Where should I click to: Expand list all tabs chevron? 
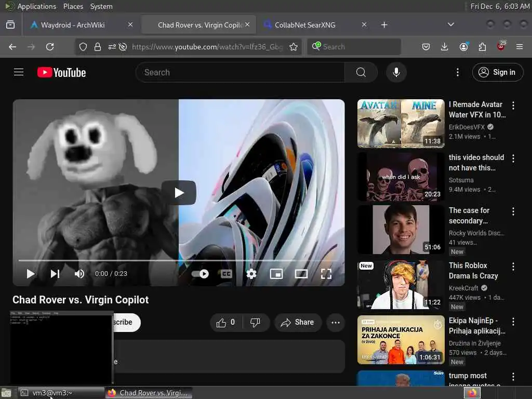(x=450, y=24)
